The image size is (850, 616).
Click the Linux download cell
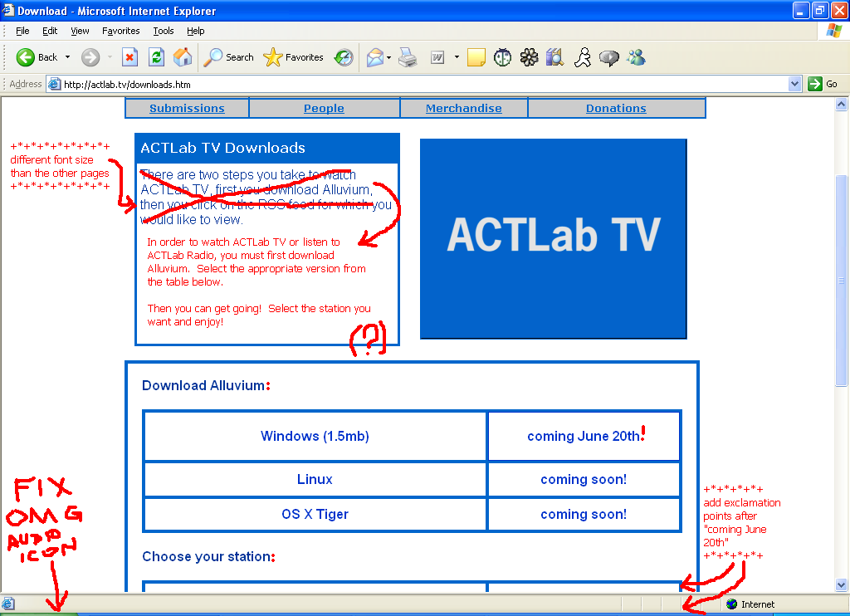tap(315, 479)
